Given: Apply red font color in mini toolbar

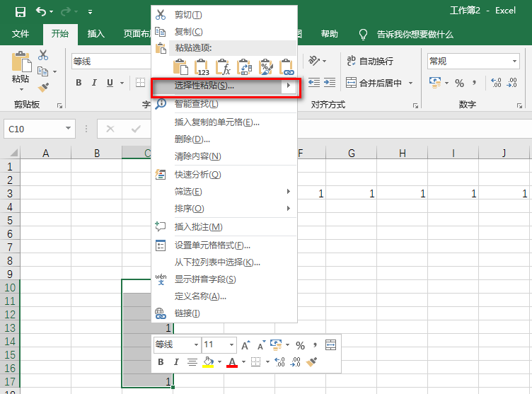Looking at the screenshot, I should (232, 362).
